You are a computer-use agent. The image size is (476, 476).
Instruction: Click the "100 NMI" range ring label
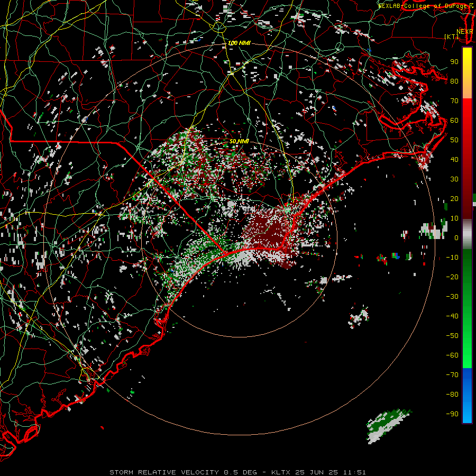[x=239, y=43]
